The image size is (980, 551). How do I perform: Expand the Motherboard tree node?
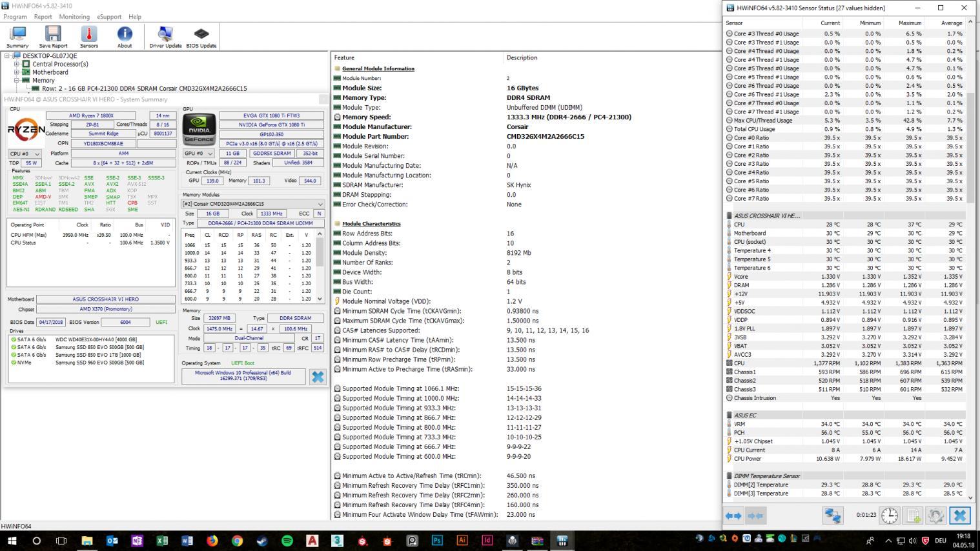point(17,72)
